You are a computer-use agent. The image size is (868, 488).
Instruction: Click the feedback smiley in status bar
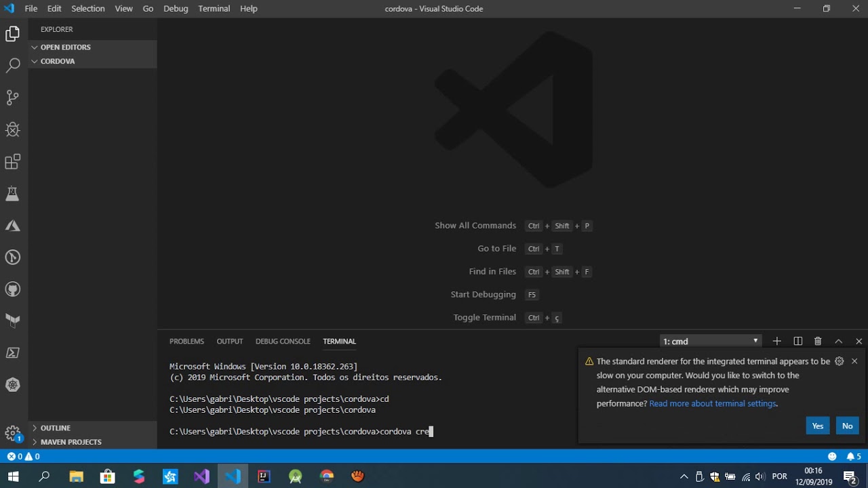pyautogui.click(x=832, y=457)
